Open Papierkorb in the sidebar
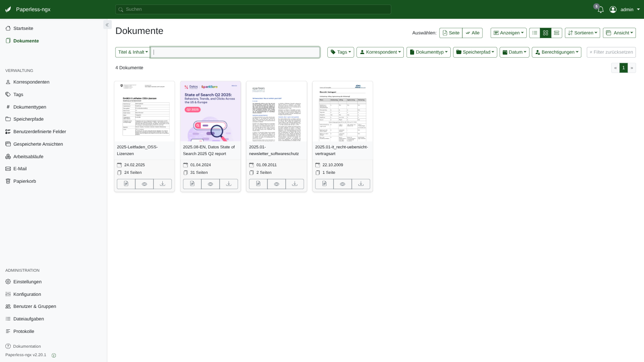The height and width of the screenshot is (362, 644). pyautogui.click(x=25, y=181)
